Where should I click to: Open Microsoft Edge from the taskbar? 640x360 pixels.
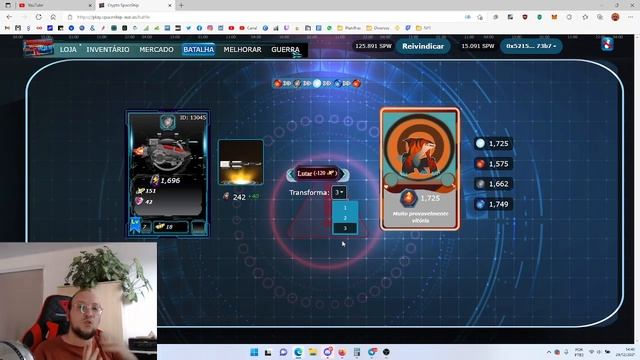click(x=298, y=352)
